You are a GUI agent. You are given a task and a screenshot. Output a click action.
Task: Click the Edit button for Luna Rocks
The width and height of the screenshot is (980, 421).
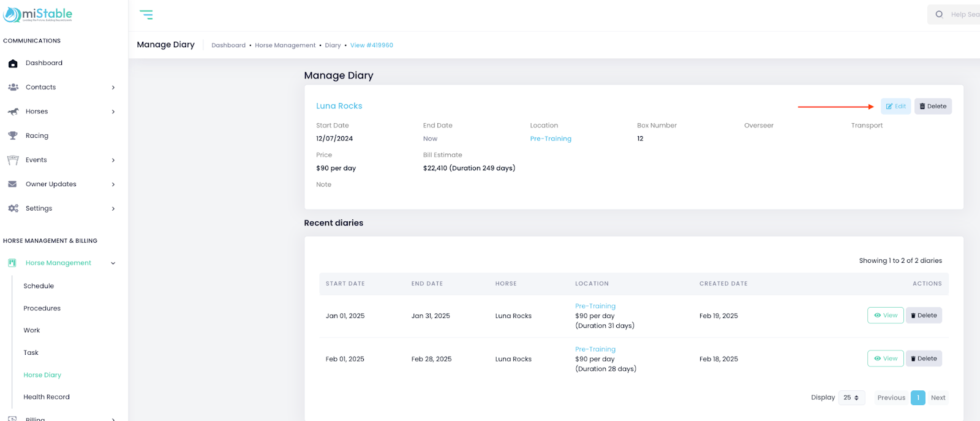[895, 107]
